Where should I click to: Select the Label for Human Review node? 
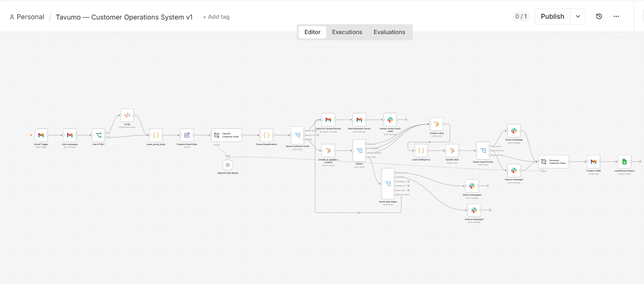(x=328, y=120)
